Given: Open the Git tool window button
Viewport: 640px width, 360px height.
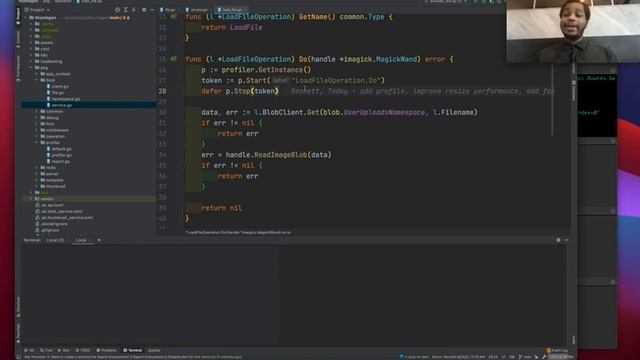Looking at the screenshot, I should click(x=29, y=350).
